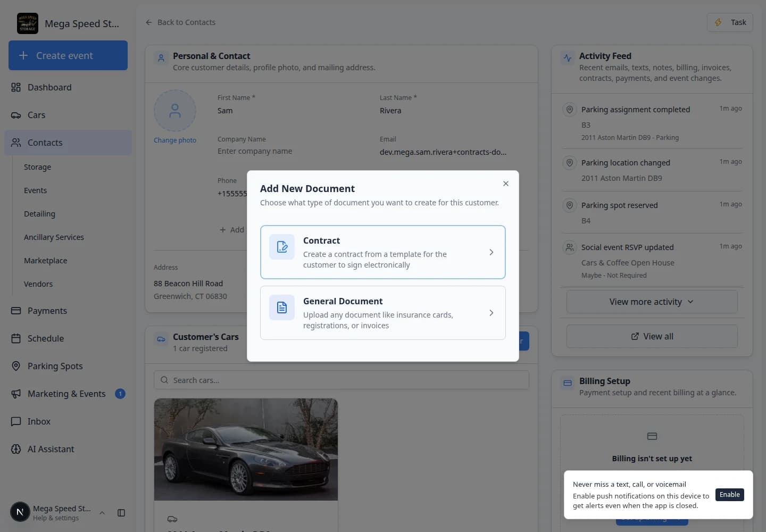Click the address text 88 Beacon Hill Road
766x532 pixels.
pyautogui.click(x=188, y=284)
